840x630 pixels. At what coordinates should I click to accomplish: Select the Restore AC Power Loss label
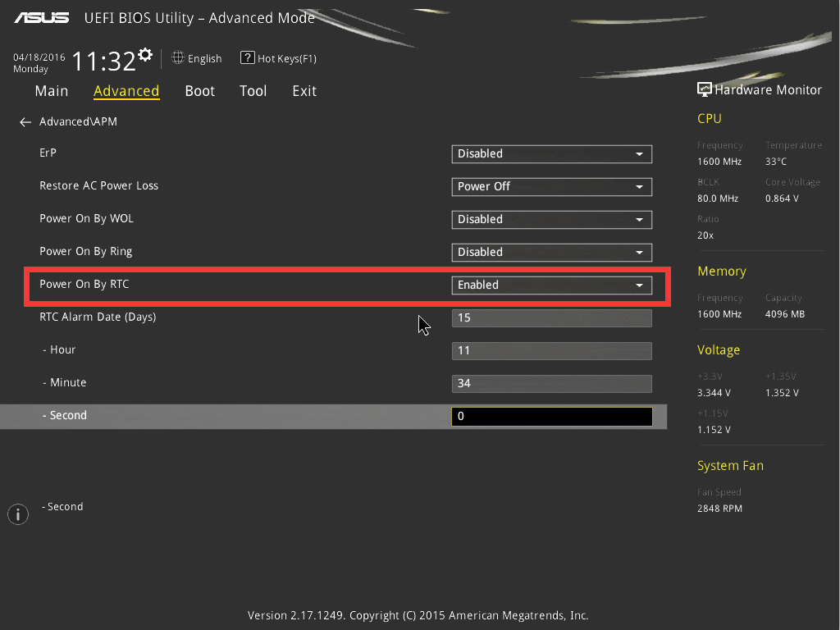pyautogui.click(x=99, y=185)
